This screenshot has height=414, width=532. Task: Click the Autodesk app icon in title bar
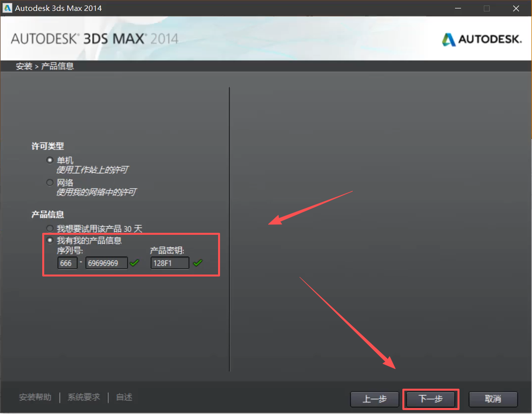tap(8, 8)
